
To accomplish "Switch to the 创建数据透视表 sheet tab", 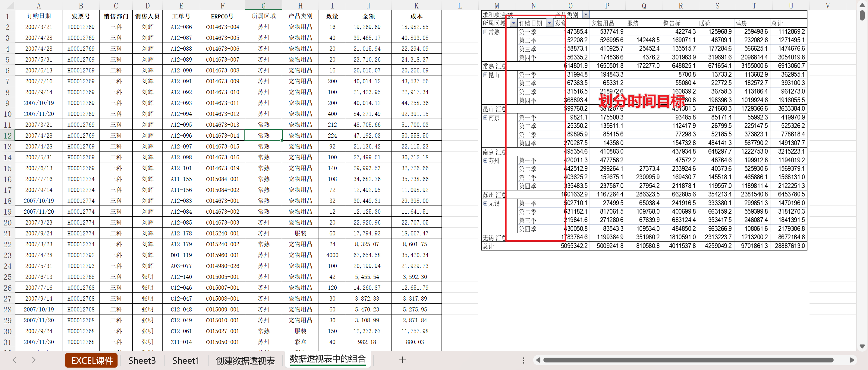I will [245, 360].
